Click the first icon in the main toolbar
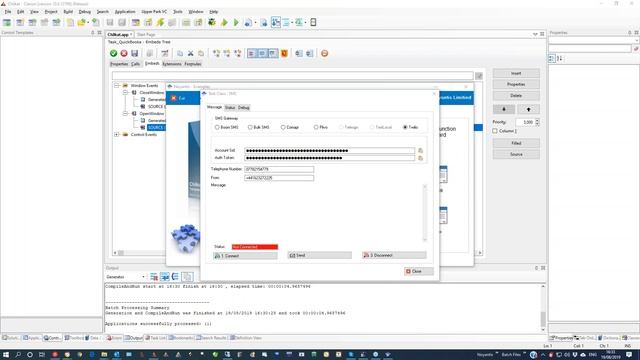Viewport: 640px width, 360px height. [7, 22]
